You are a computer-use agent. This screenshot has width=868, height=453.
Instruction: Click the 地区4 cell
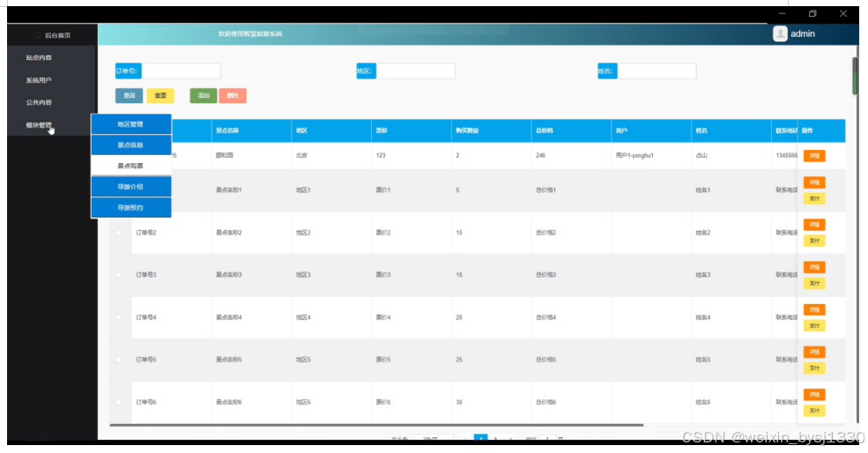[331, 317]
